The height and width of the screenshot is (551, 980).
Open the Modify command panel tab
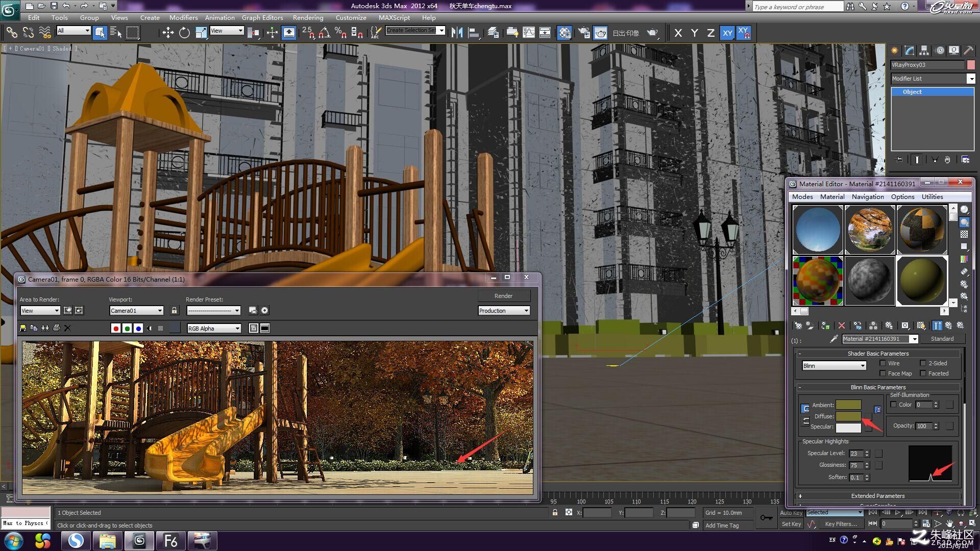click(x=909, y=51)
